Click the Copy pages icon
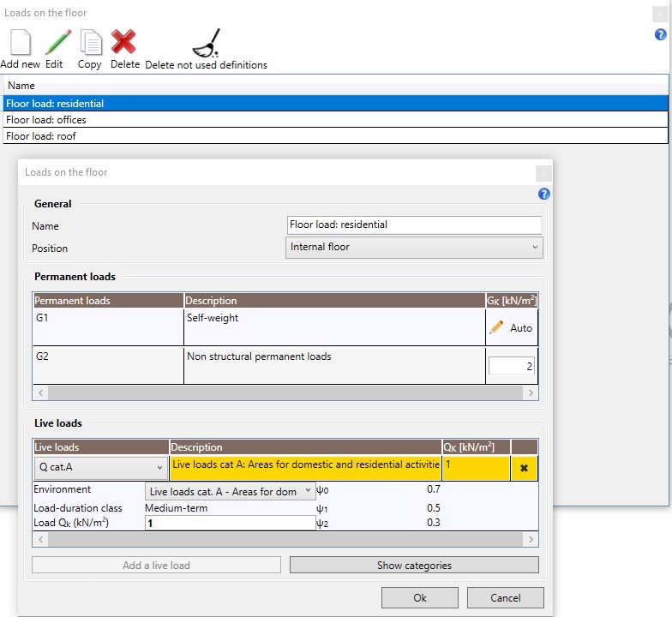672x617 pixels. point(91,42)
